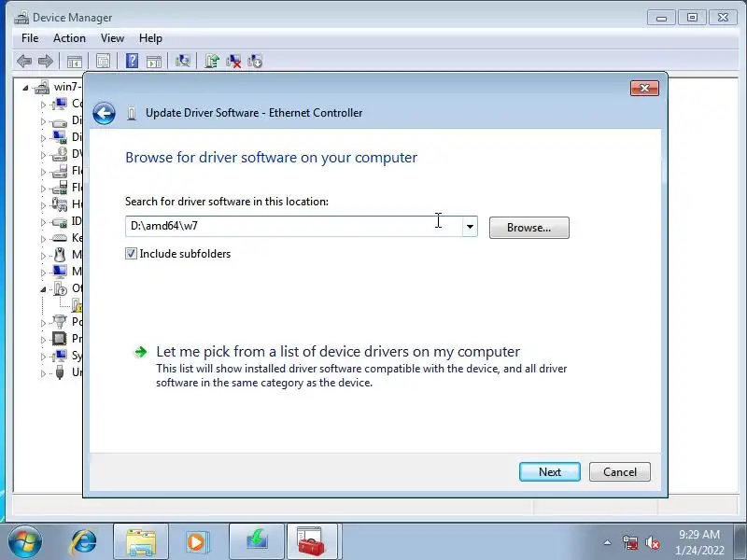747x560 pixels.
Task: Close the Update Driver Software dialog
Action: pos(644,88)
